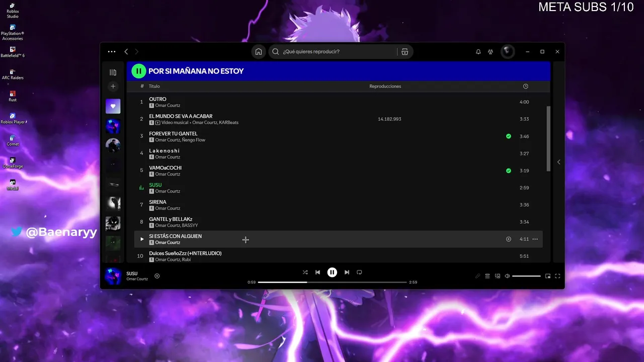644x362 pixels.
Task: Toggle the lyrics microphone icon
Action: point(478,276)
